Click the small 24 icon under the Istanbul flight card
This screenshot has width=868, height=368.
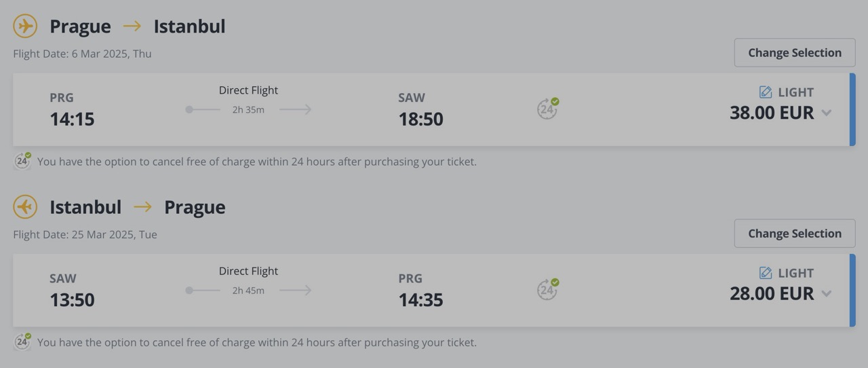(22, 342)
